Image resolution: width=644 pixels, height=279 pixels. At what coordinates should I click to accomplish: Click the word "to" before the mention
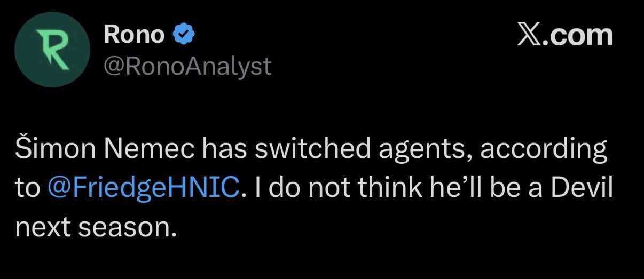click(x=28, y=188)
